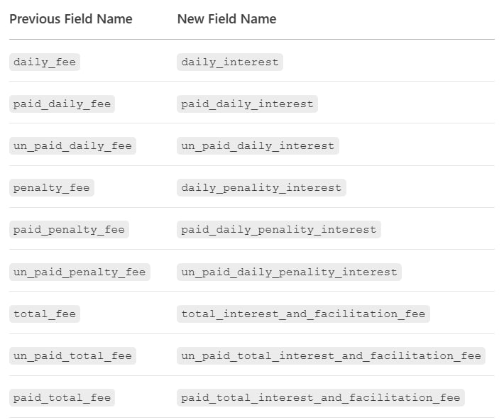Select the un_paid_penalty_fee code label

(x=80, y=272)
